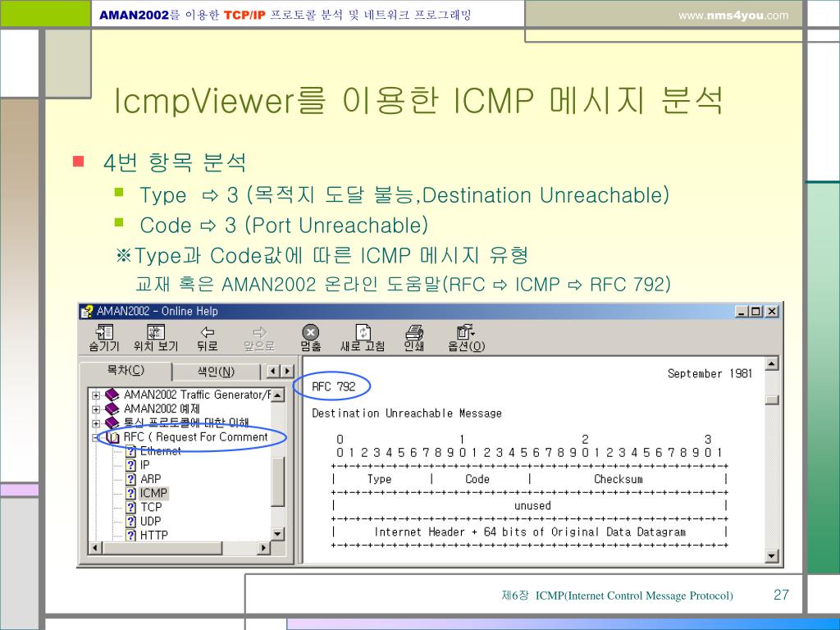This screenshot has width=840, height=630.
Task: Select the Ethernet topic in the tree
Action: click(160, 451)
